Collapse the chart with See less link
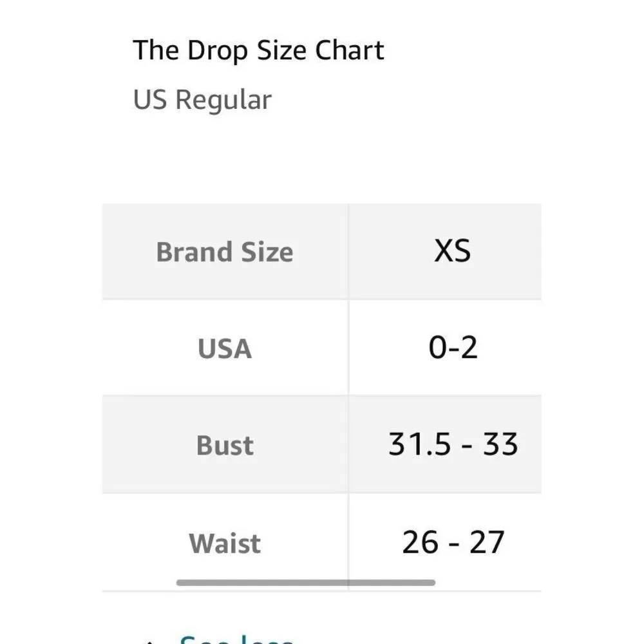The width and height of the screenshot is (644, 644). click(236, 639)
